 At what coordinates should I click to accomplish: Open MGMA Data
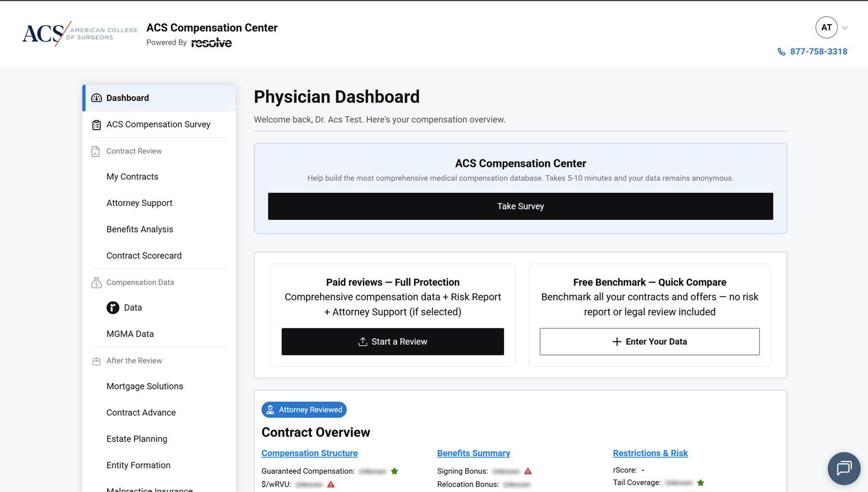pyautogui.click(x=130, y=334)
